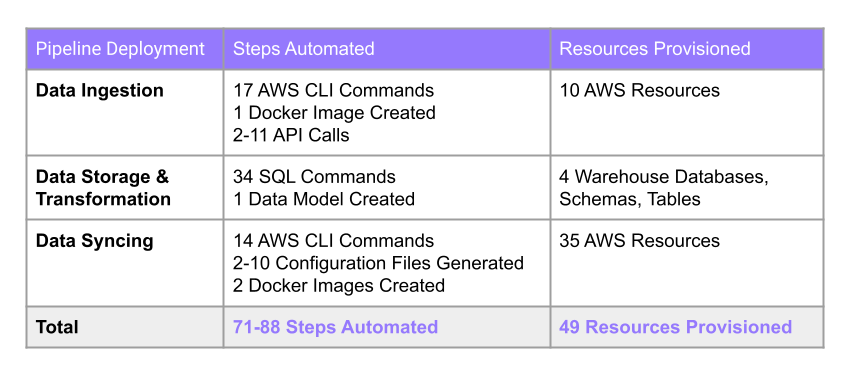The image size is (841, 375).
Task: Click the 17 AWS CLI Commands text
Action: pos(333,90)
